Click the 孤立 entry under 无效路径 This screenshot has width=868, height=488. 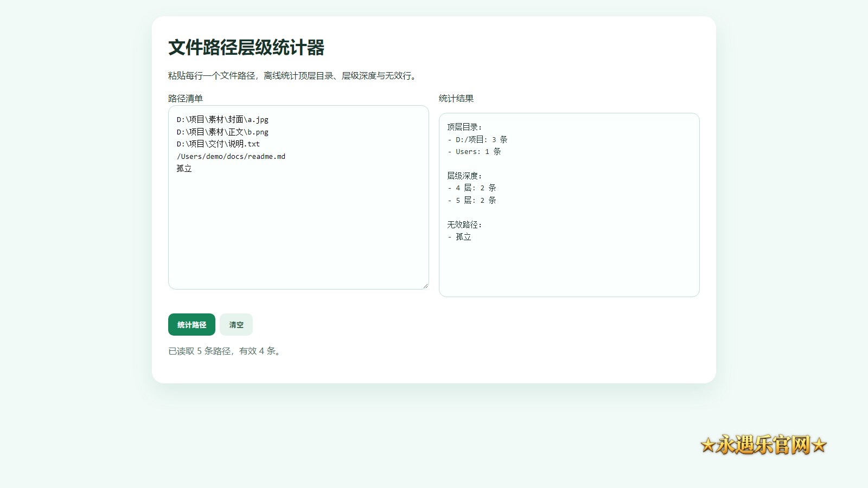tap(459, 237)
